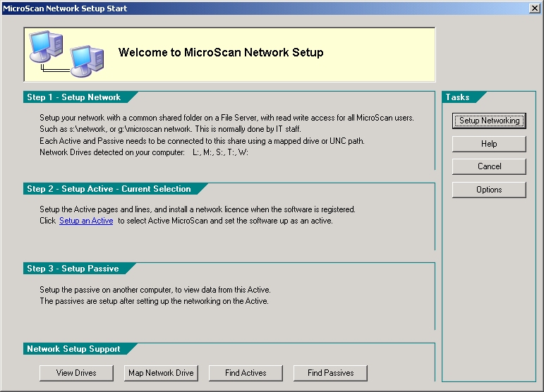Click Find Passives button
This screenshot has height=392, width=544.
330,373
